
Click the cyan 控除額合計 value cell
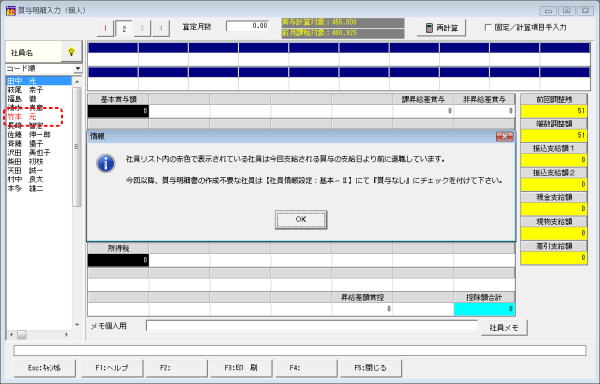coord(484,309)
